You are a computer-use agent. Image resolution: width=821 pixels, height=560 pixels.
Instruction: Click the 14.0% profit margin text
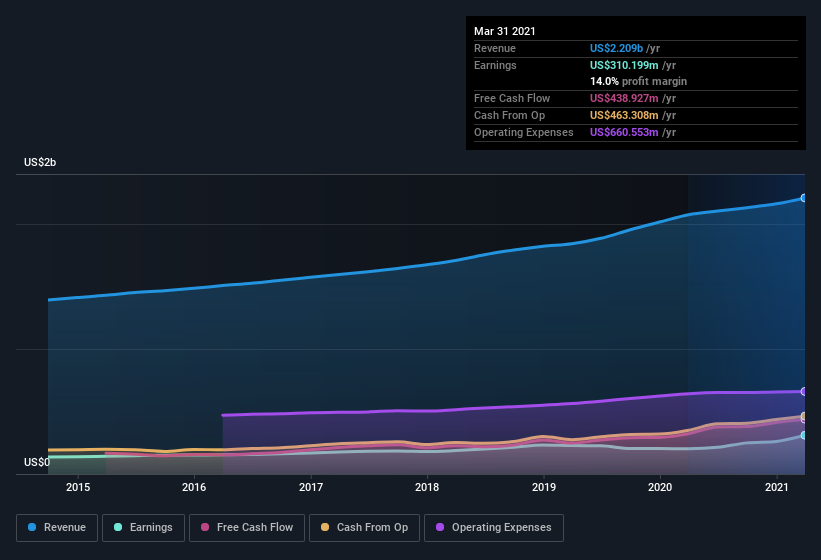pos(638,81)
